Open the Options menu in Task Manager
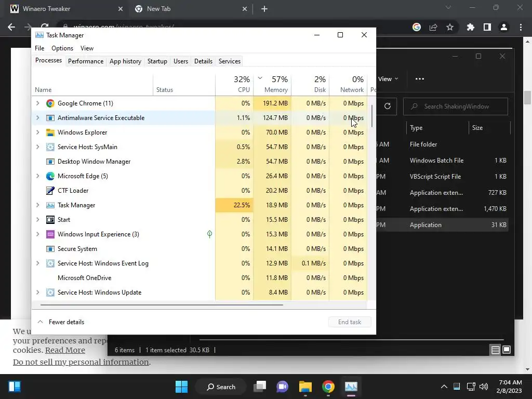This screenshot has height=399, width=532. 62,48
